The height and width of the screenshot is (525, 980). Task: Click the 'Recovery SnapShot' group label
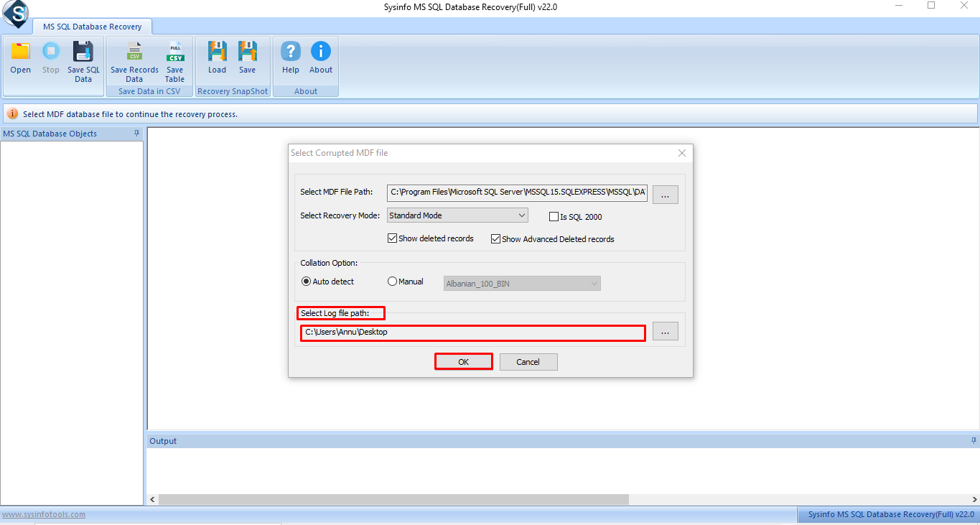click(233, 91)
